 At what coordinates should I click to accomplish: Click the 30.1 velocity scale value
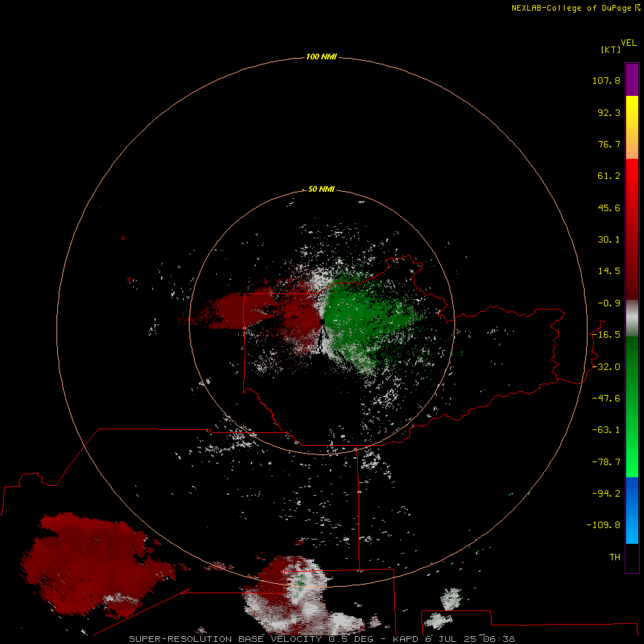[x=609, y=240]
